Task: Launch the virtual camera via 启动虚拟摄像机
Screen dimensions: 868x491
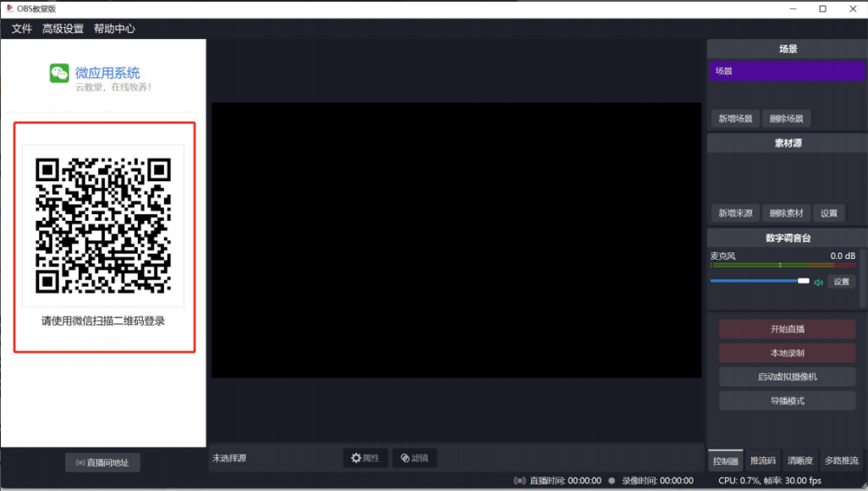Action: tap(787, 377)
